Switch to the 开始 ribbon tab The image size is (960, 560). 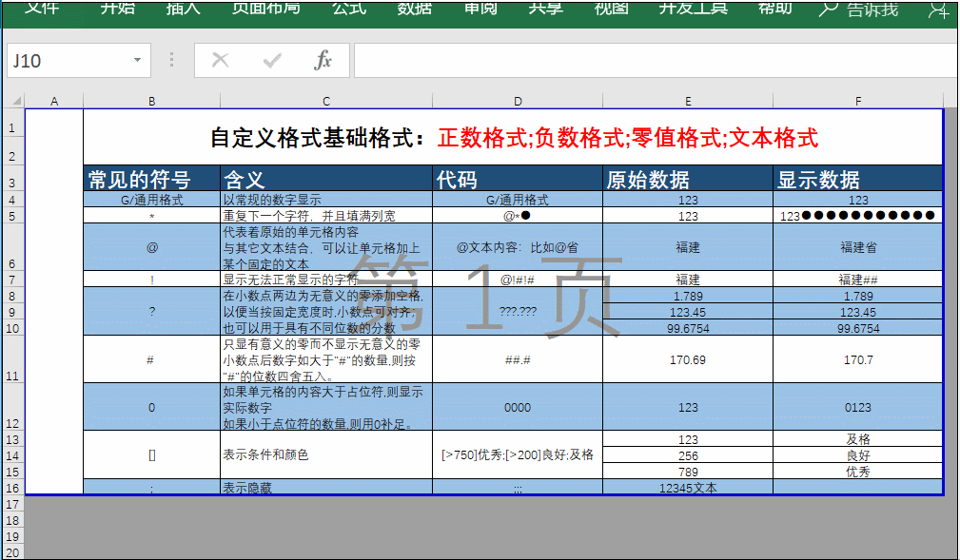pos(118,8)
